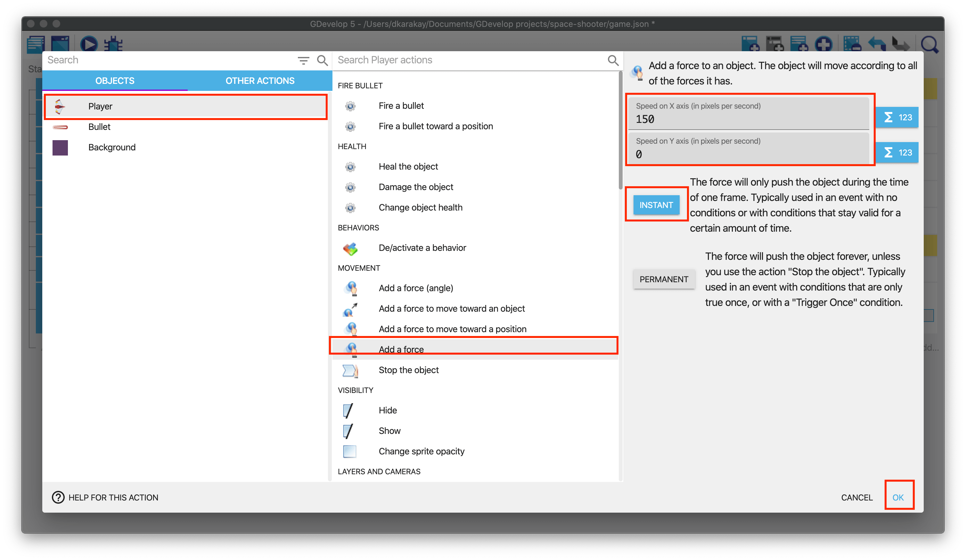
Task: Click the filter icon beside the object search
Action: coord(303,60)
